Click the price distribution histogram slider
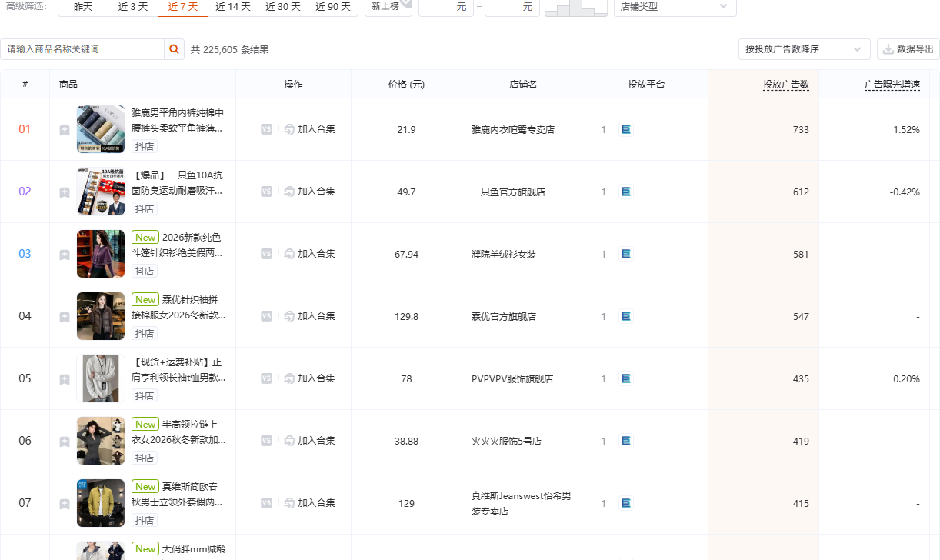The image size is (940, 560). click(575, 8)
